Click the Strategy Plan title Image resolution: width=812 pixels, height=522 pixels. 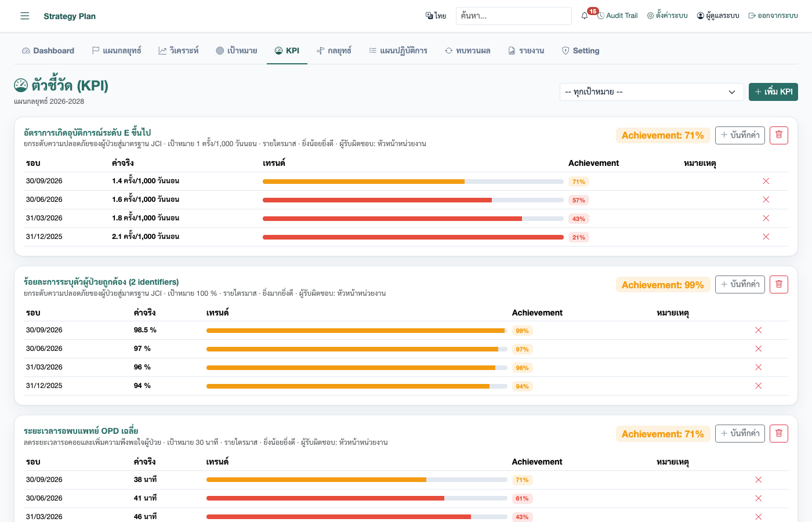70,16
